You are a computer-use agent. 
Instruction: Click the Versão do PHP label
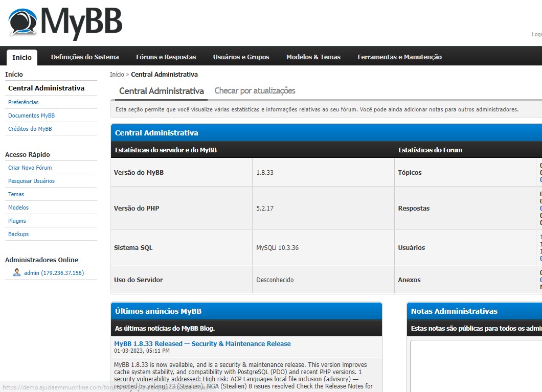[x=137, y=208]
